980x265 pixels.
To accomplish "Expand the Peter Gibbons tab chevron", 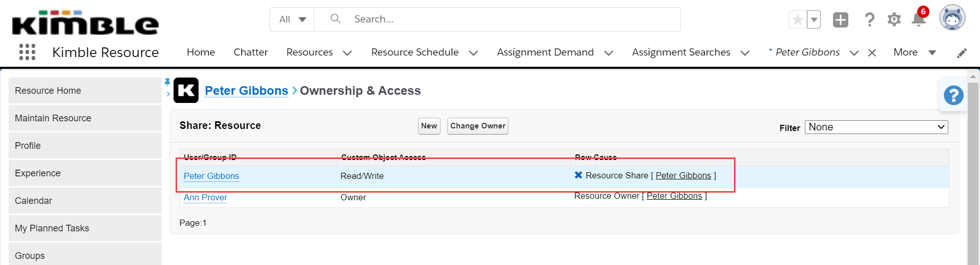I will click(854, 53).
